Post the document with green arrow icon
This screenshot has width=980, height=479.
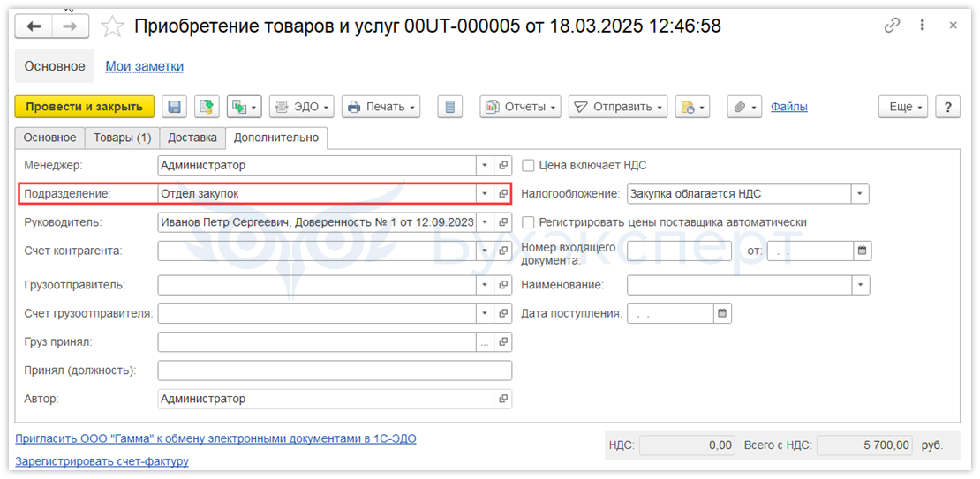(207, 107)
